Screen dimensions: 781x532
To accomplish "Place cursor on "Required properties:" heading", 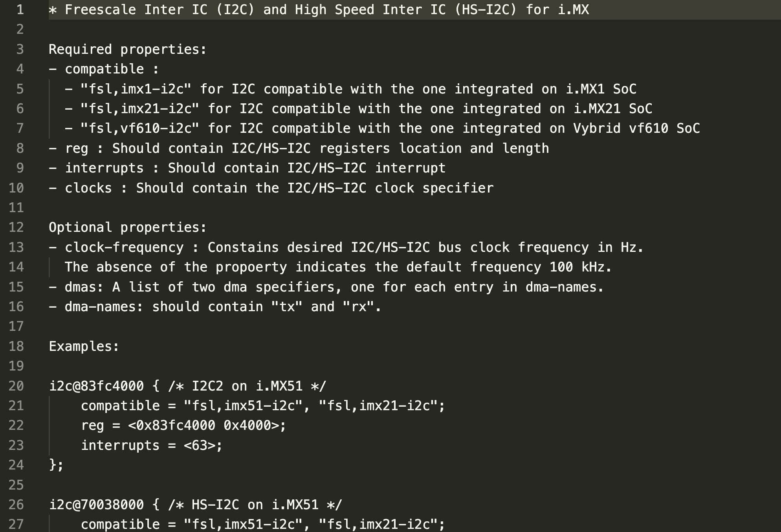I will [127, 50].
